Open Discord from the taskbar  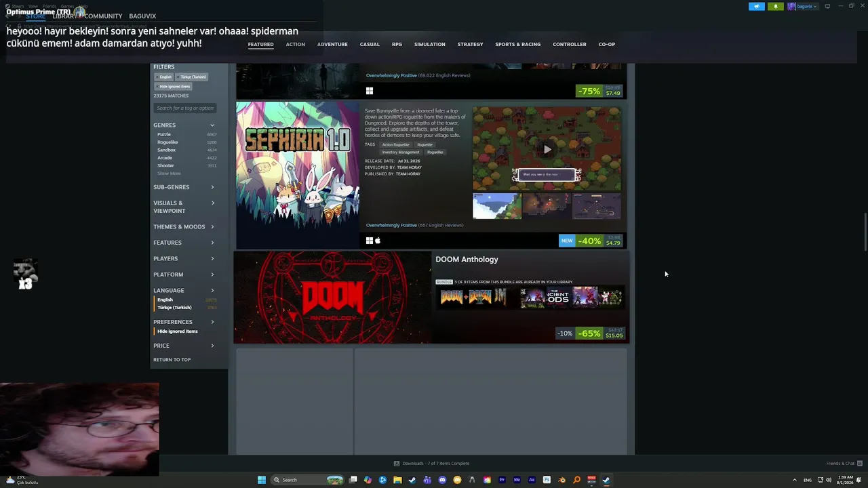(442, 480)
